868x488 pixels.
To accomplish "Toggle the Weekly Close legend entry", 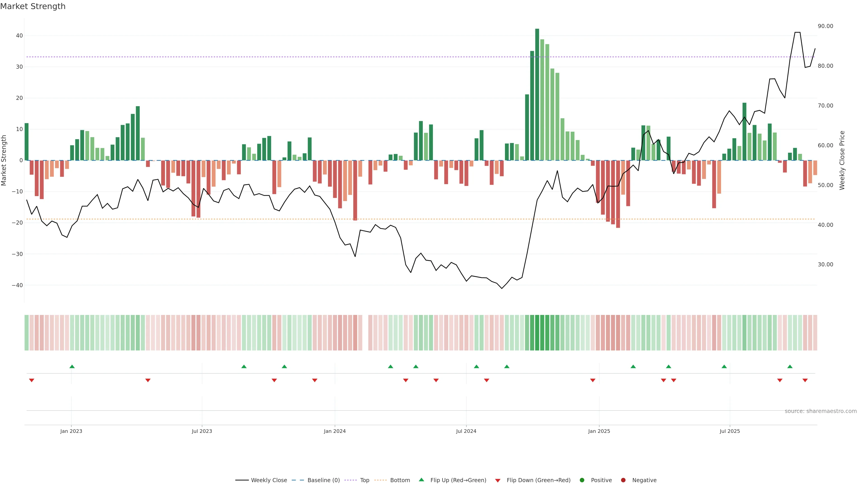I will tap(261, 480).
